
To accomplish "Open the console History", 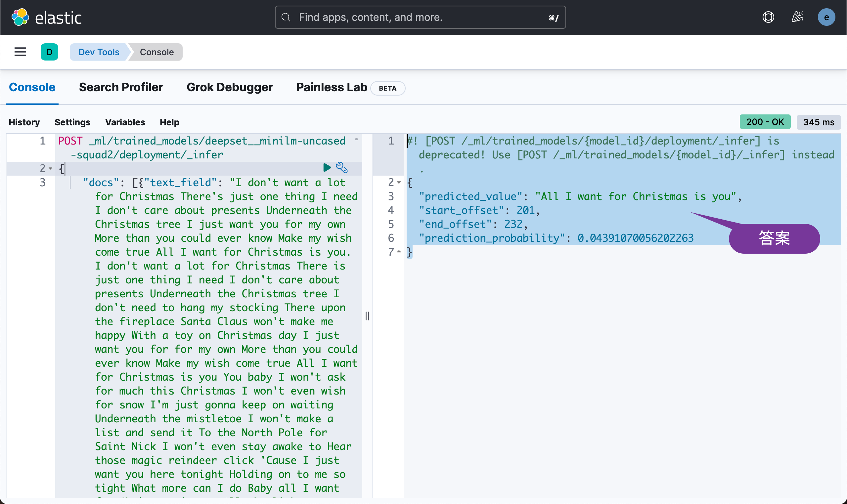I will 24,122.
